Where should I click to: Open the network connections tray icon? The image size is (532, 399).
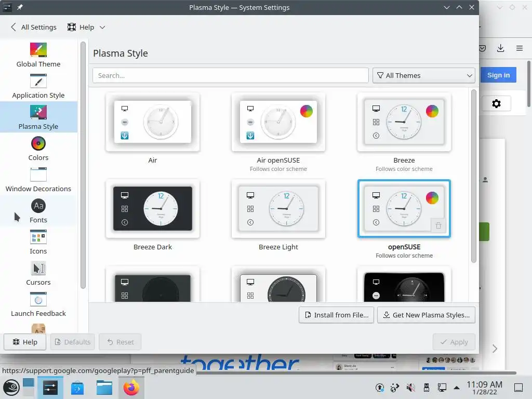click(x=442, y=388)
